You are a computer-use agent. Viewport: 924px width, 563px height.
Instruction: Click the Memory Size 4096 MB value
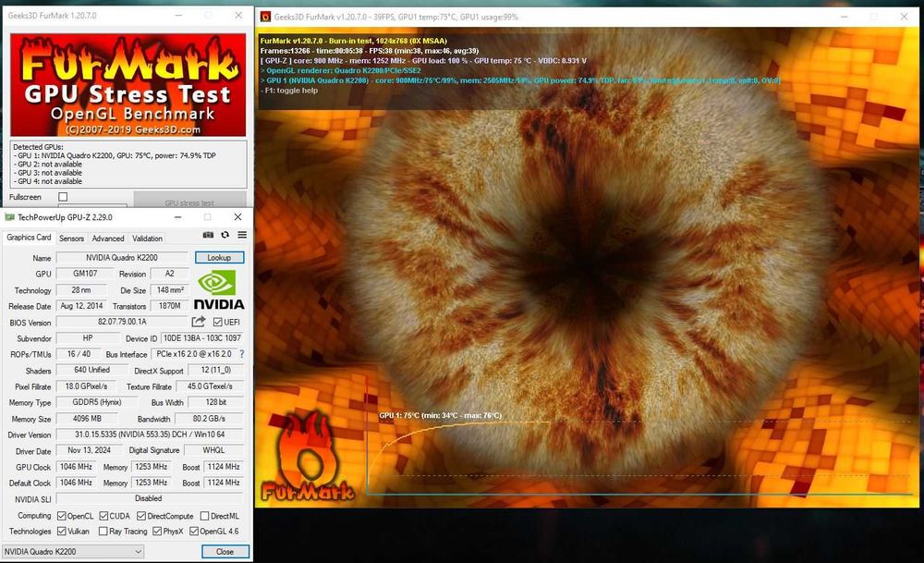tap(87, 419)
